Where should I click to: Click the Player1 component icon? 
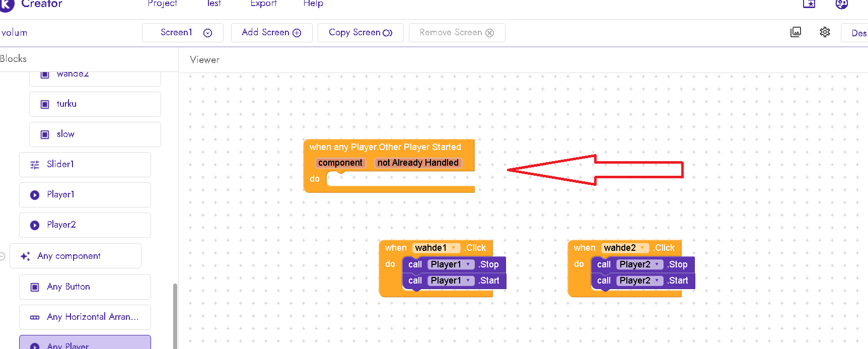(35, 195)
